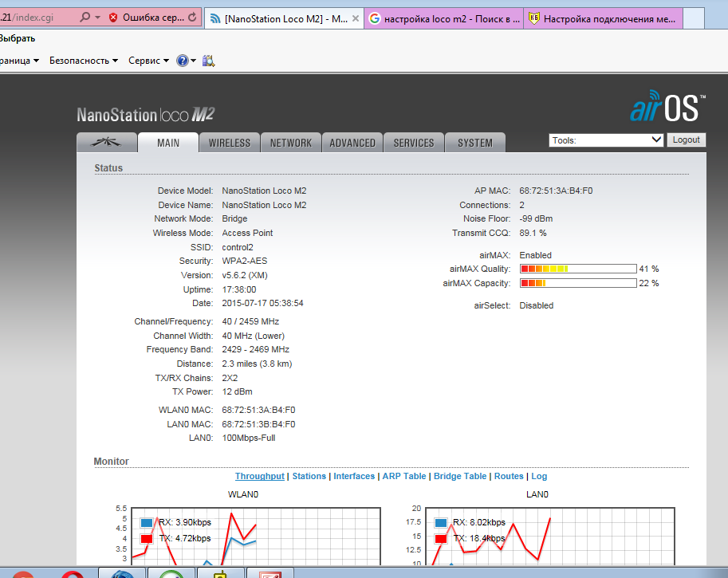Viewport: 728px width, 578px height.
Task: Open the ARP Table link
Action: point(404,476)
